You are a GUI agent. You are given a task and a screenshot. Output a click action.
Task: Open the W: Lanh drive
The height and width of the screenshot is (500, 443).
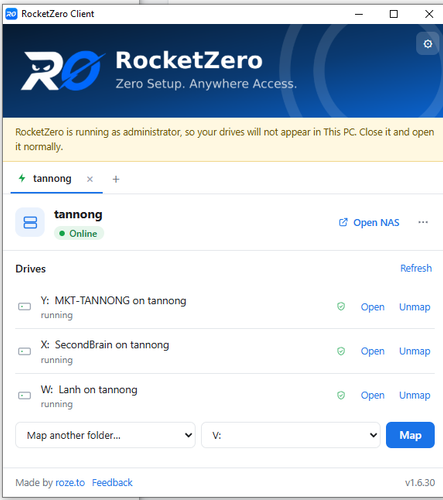point(372,395)
